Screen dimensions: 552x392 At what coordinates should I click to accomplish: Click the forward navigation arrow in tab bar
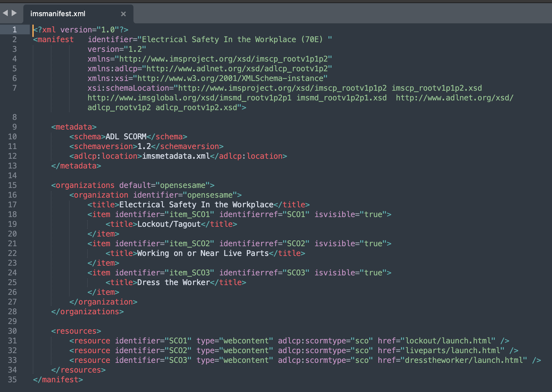[x=14, y=13]
